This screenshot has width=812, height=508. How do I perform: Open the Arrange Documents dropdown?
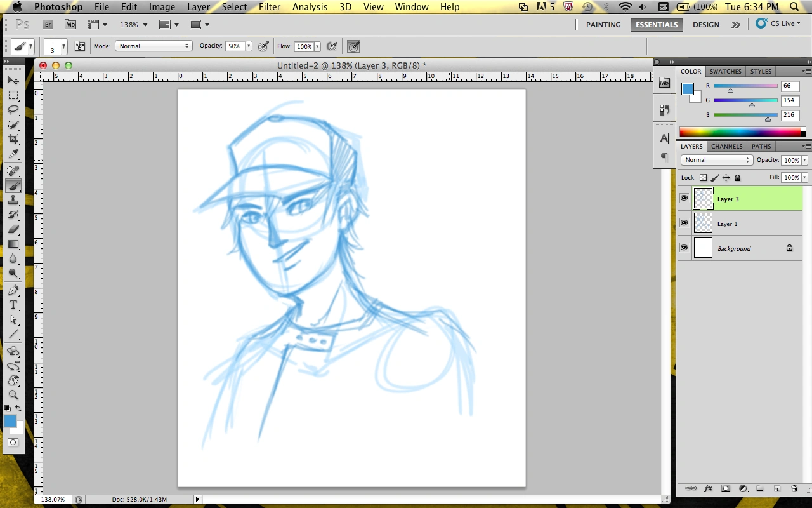[168, 24]
